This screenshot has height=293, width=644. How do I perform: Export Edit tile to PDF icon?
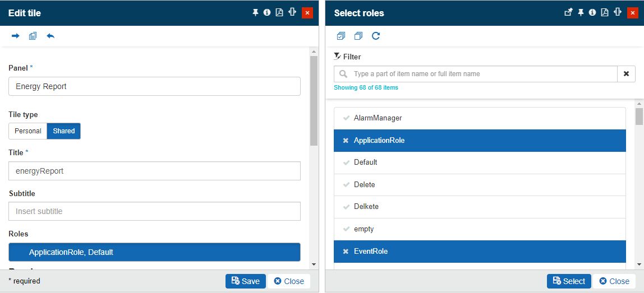pyautogui.click(x=279, y=12)
